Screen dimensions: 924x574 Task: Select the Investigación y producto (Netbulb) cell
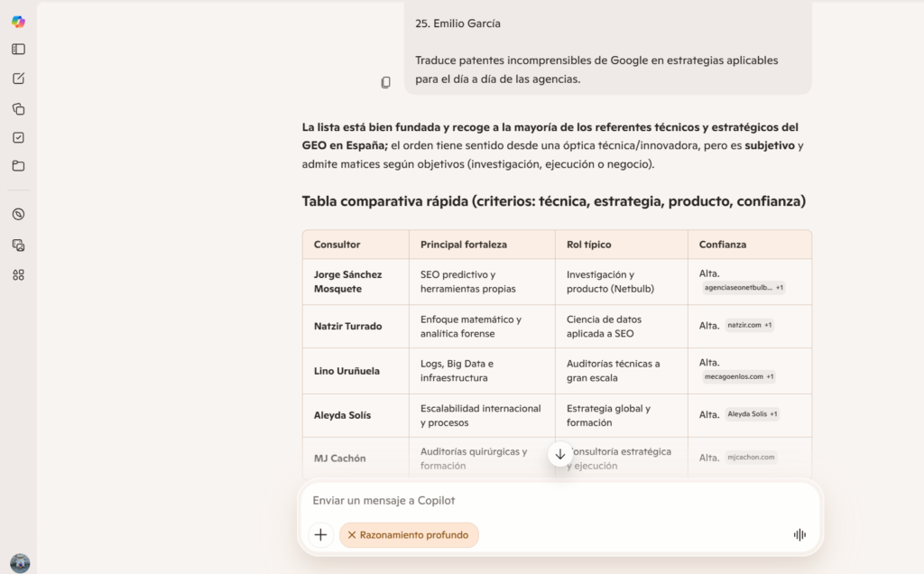click(622, 282)
